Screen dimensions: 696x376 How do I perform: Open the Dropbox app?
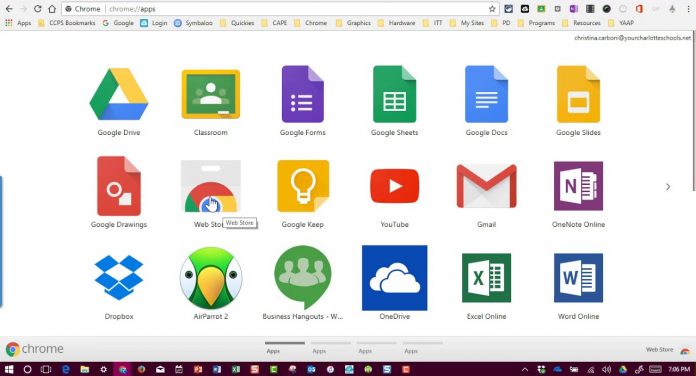[119, 277]
